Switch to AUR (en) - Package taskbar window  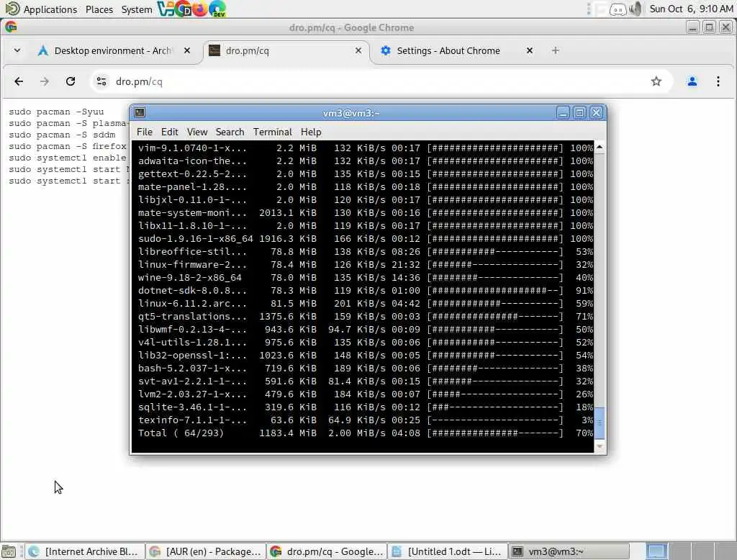[206, 551]
